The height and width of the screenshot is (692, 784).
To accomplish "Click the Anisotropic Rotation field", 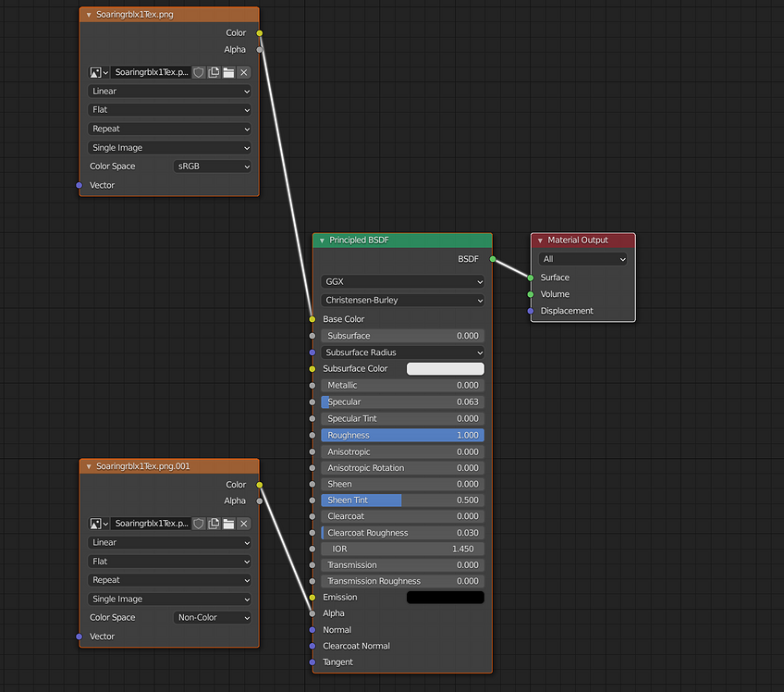I will tap(402, 468).
